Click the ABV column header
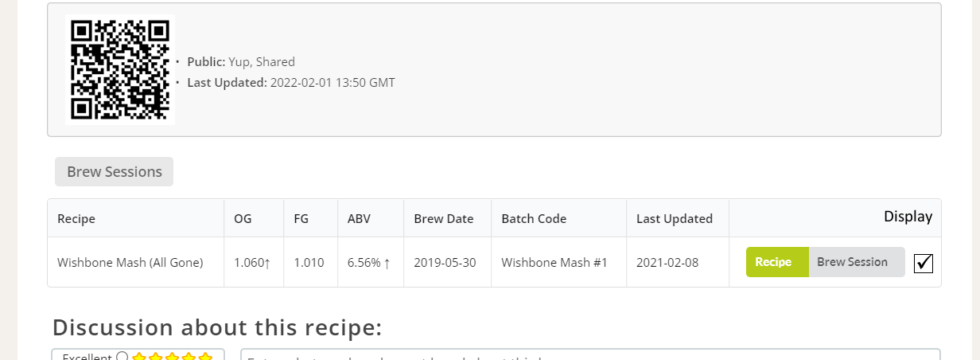This screenshot has height=360, width=980. [359, 218]
